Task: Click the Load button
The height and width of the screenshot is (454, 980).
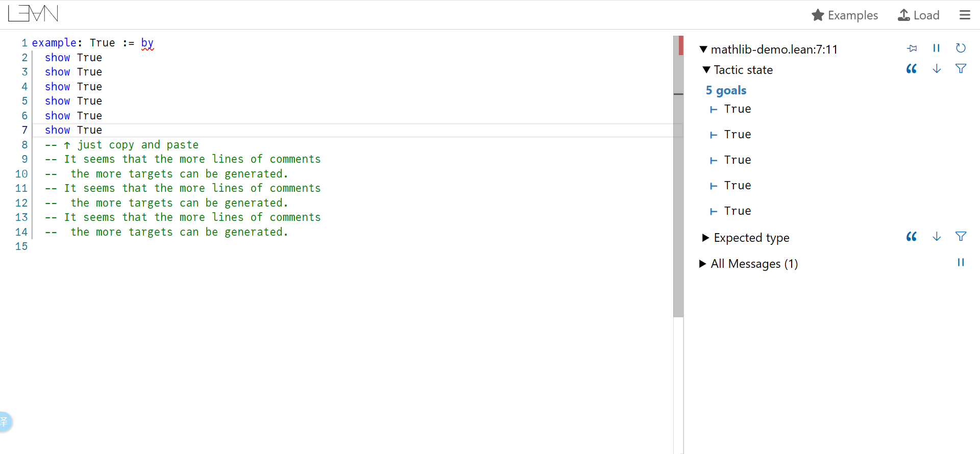Action: pos(919,15)
